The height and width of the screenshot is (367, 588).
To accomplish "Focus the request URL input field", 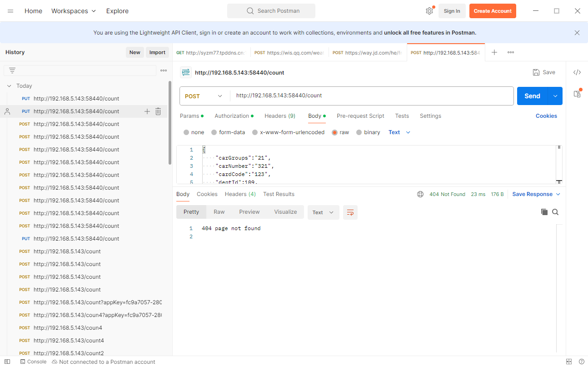I will point(372,96).
